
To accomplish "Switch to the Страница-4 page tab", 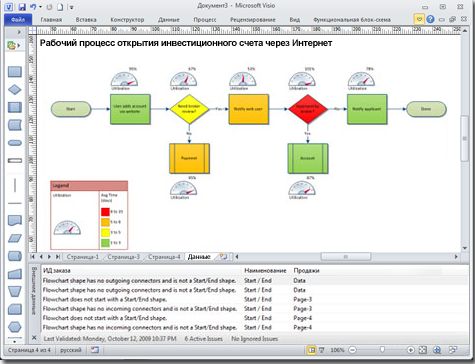I will click(x=164, y=257).
